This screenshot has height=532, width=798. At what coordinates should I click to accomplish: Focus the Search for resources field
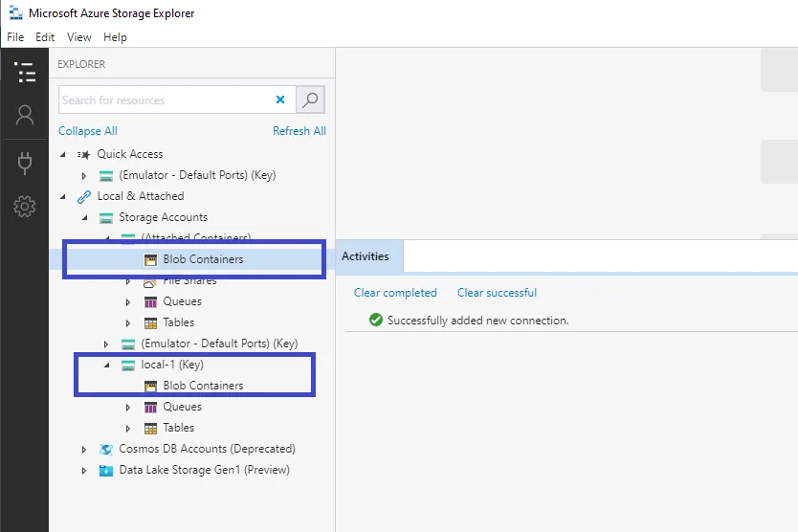(163, 100)
